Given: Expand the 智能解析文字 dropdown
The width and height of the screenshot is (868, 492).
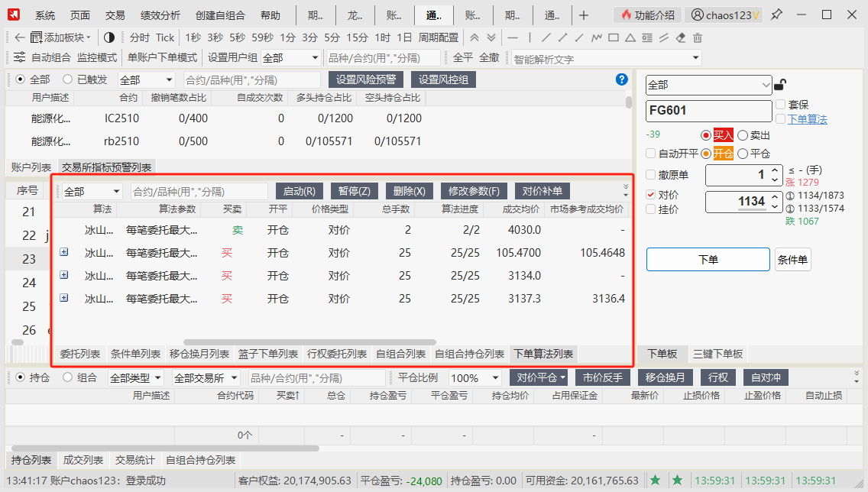Looking at the screenshot, I should [x=695, y=58].
